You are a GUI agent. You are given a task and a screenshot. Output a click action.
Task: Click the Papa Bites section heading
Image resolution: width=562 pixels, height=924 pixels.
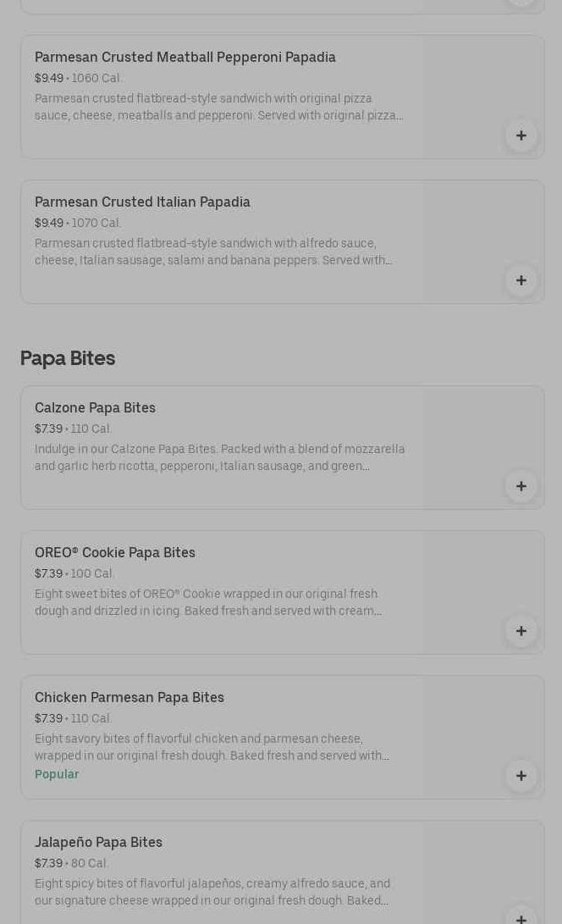click(x=68, y=358)
